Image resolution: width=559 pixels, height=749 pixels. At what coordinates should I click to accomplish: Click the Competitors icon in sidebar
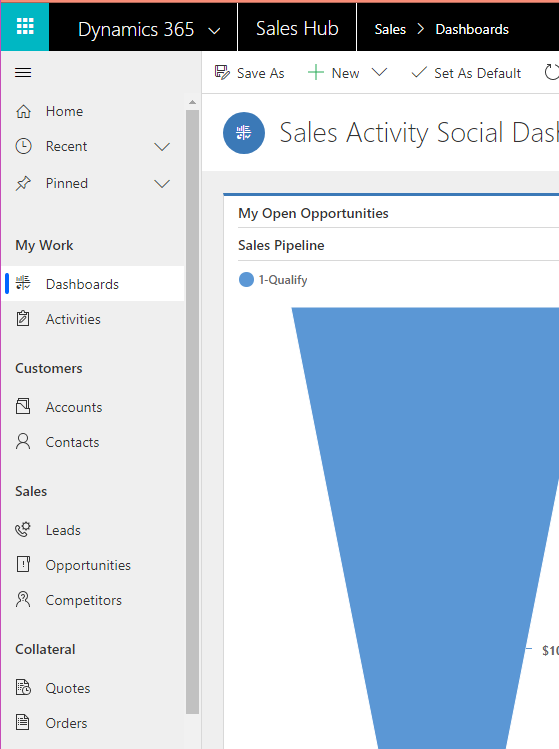pyautogui.click(x=23, y=599)
